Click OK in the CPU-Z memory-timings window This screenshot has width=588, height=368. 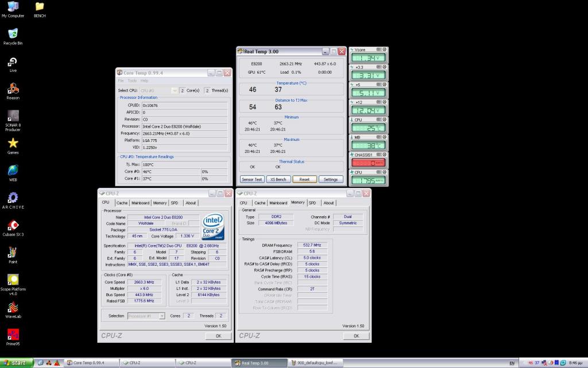(356, 336)
